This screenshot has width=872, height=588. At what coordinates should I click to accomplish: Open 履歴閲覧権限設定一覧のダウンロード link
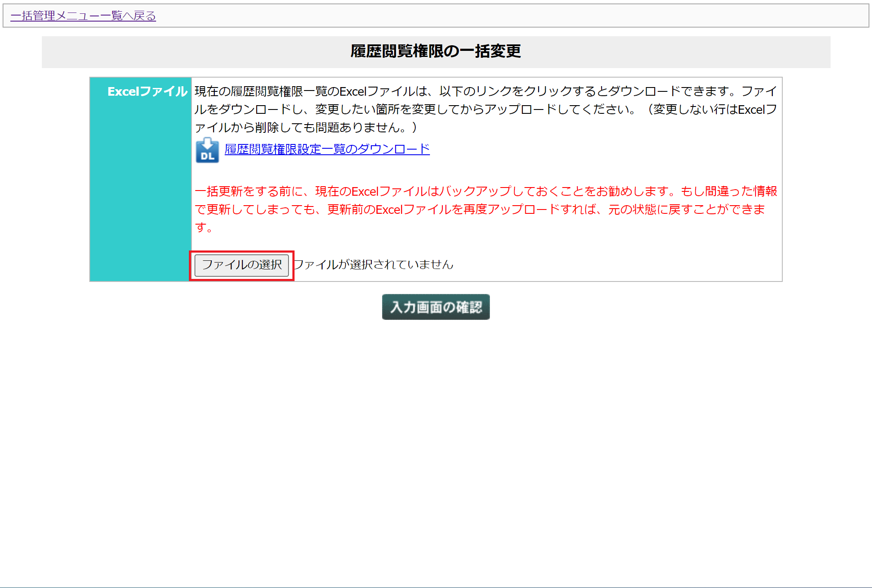327,149
